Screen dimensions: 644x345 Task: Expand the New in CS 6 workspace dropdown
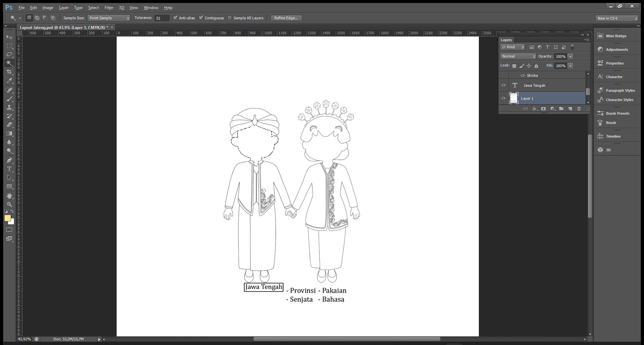pyautogui.click(x=617, y=18)
